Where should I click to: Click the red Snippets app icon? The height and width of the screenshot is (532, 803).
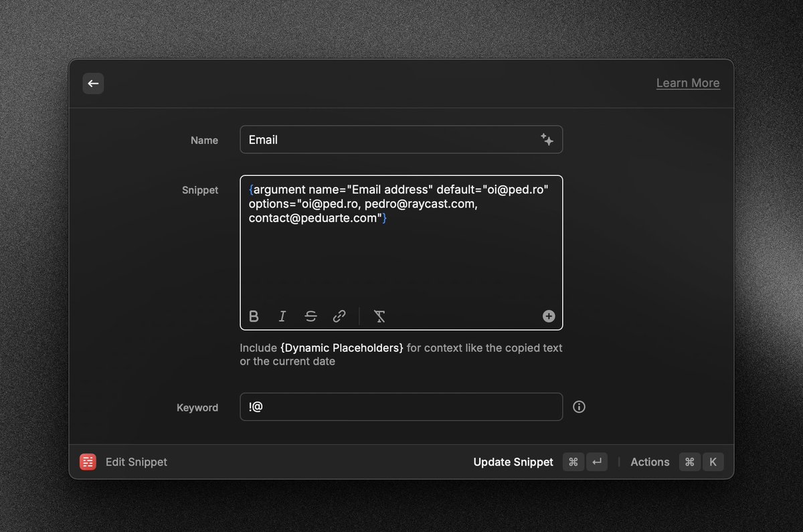click(x=88, y=462)
